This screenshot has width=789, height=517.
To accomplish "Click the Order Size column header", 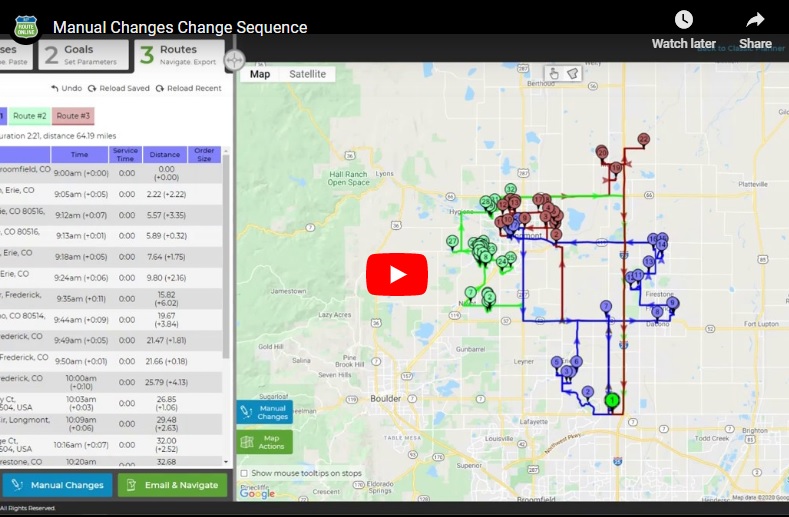I will [x=204, y=155].
